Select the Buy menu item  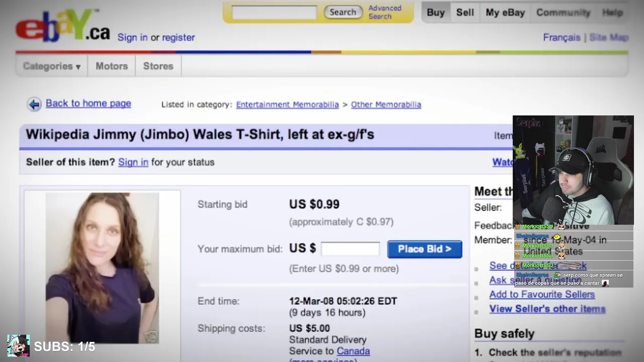click(x=436, y=13)
